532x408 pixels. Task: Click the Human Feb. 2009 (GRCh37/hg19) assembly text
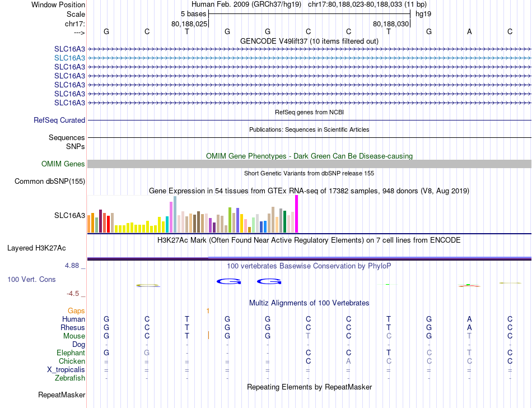pyautogui.click(x=246, y=4)
